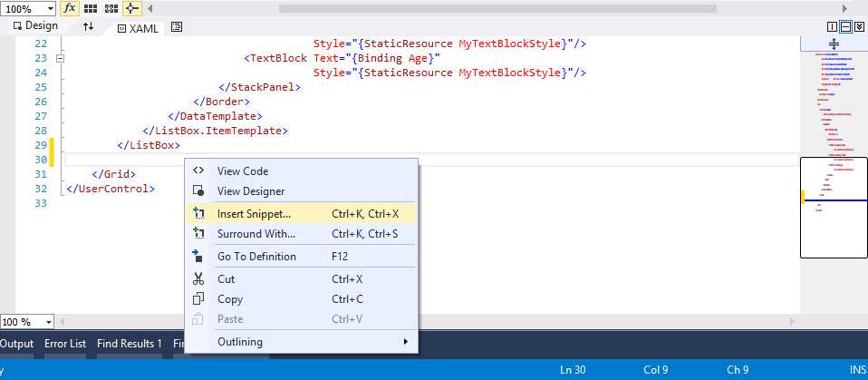Image resolution: width=868 pixels, height=380 pixels.
Task: Click the Ch 9 status indicator
Action: (738, 370)
